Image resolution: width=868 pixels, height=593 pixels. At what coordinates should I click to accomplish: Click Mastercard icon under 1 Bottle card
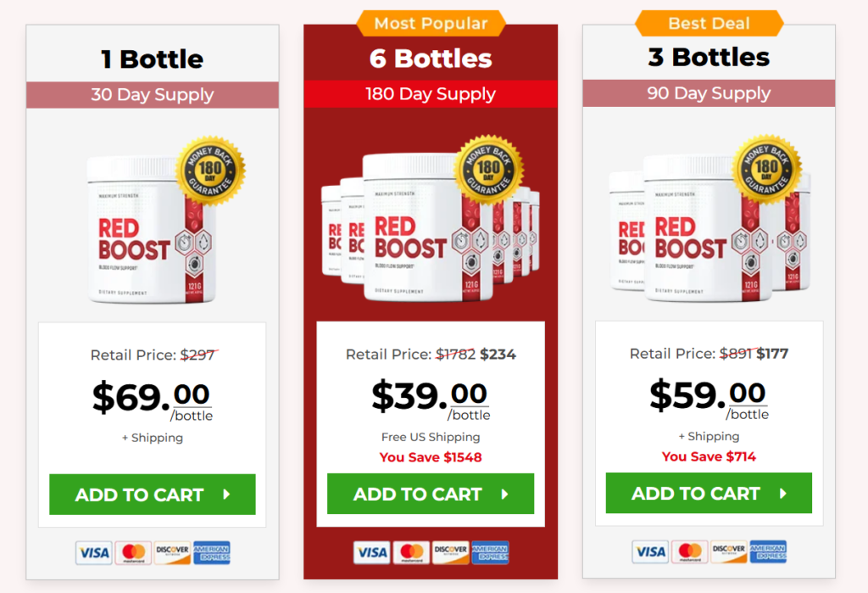132,553
